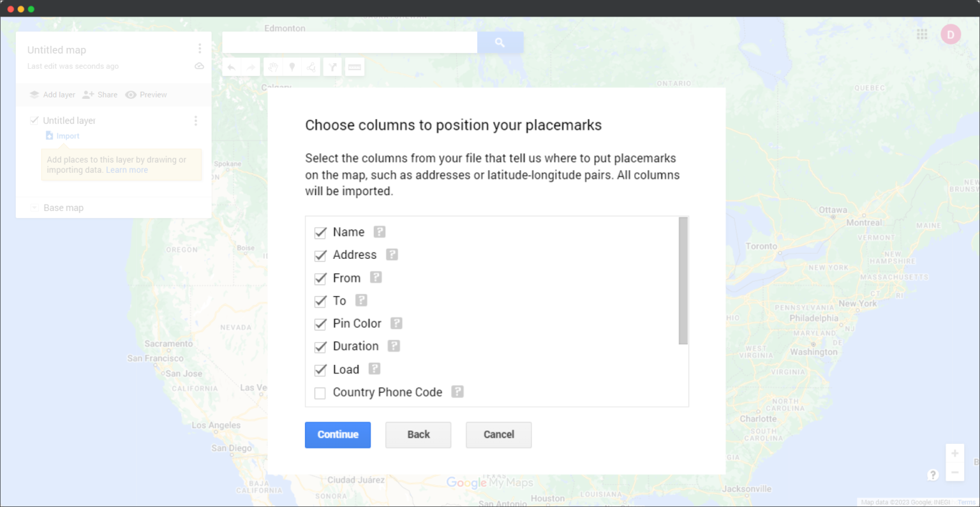The height and width of the screenshot is (507, 980).
Task: Click the map search input field
Action: 350,42
